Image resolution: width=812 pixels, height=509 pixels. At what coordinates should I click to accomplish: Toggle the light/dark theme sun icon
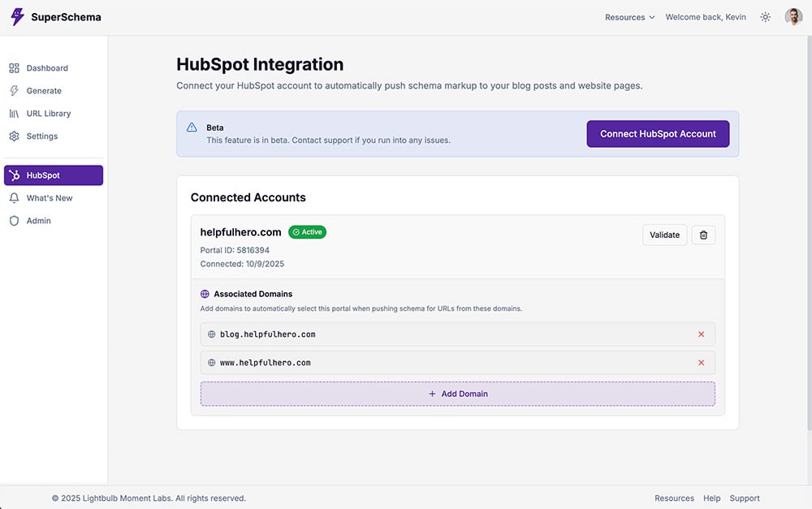765,17
